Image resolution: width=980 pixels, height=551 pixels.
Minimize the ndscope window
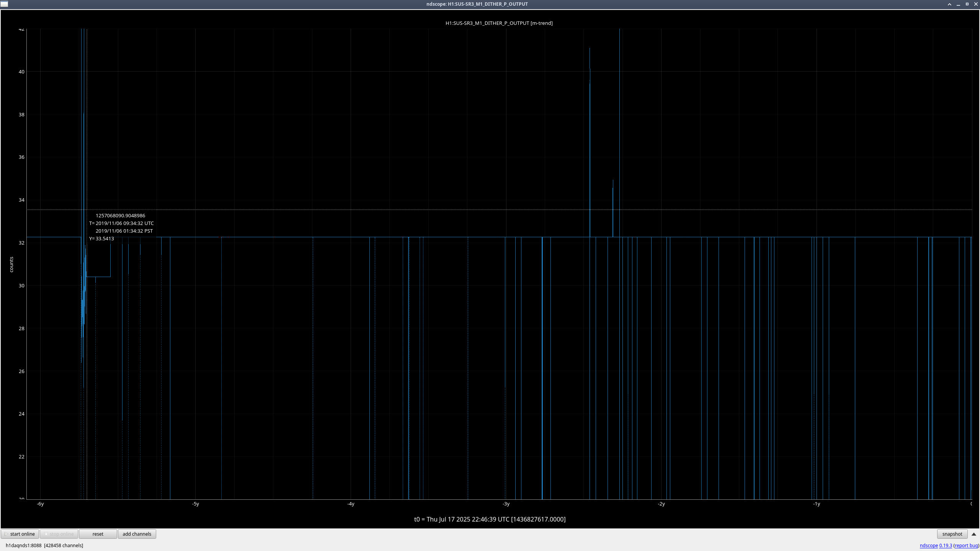click(x=958, y=4)
